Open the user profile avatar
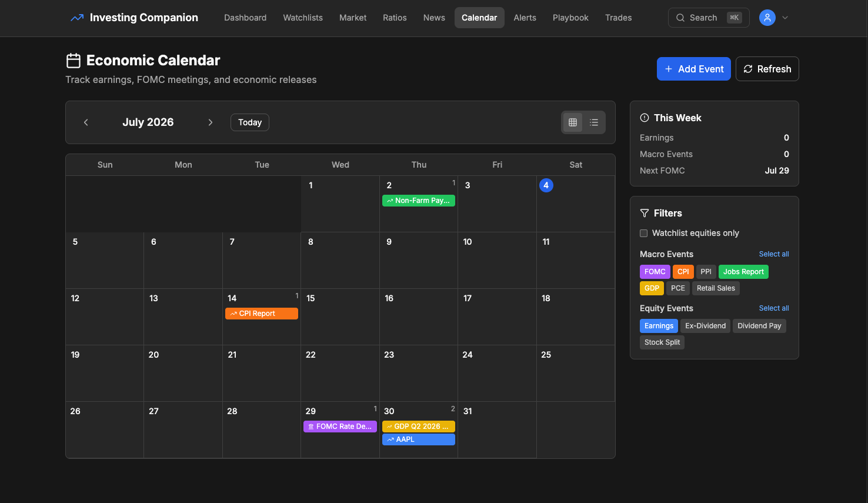This screenshot has width=868, height=503. 767,18
